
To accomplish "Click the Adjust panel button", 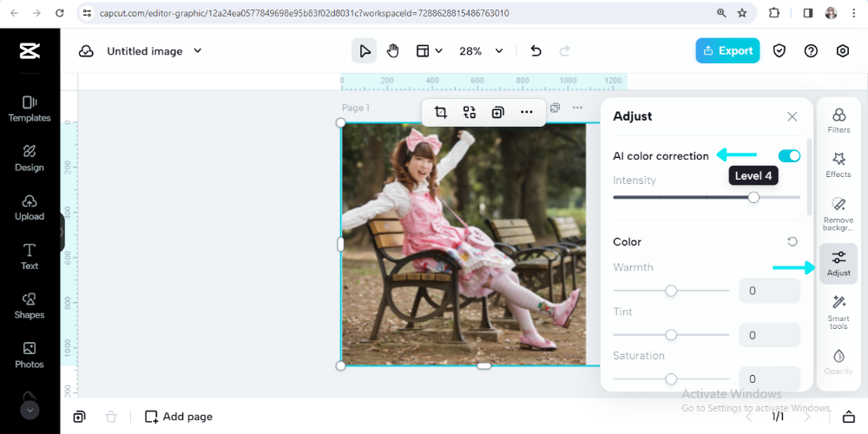I will click(838, 264).
